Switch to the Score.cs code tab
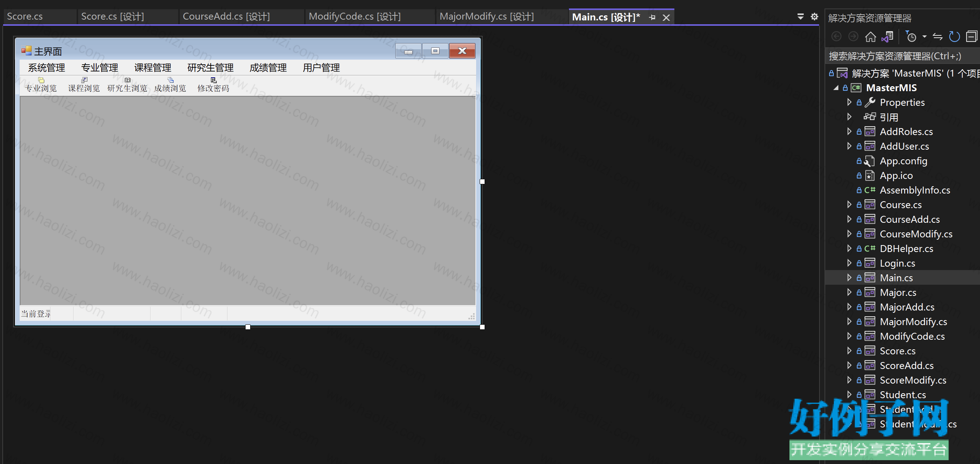Image resolution: width=980 pixels, height=464 pixels. click(40, 17)
